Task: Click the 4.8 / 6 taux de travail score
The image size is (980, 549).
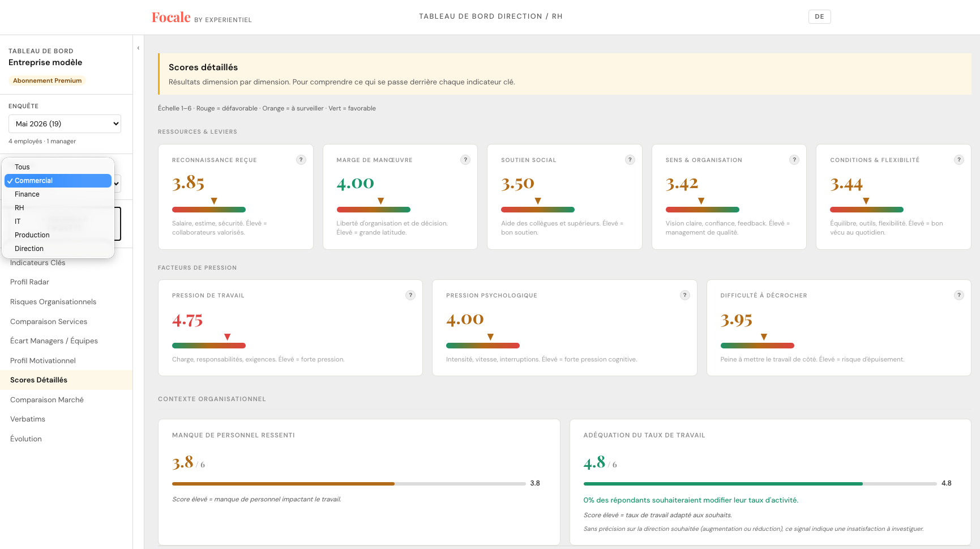Action: click(600, 462)
